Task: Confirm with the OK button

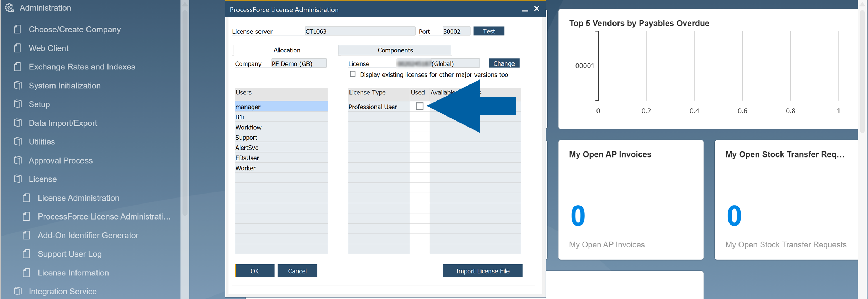Action: (255, 271)
